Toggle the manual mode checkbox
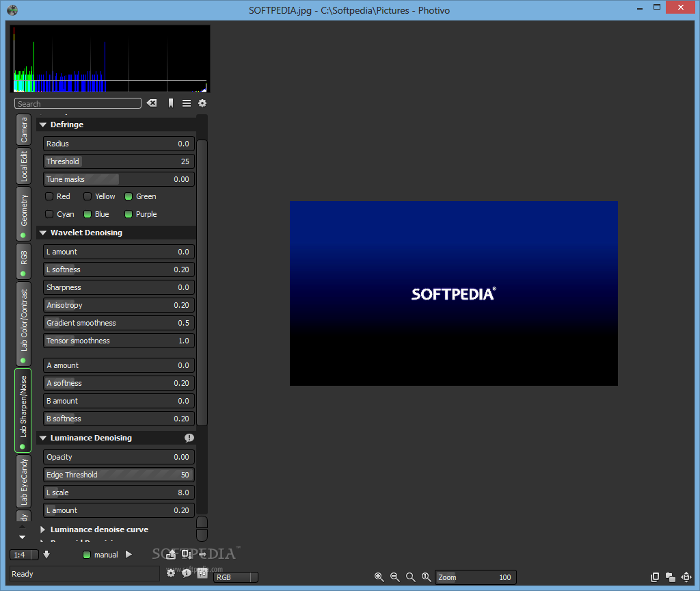The image size is (700, 591). pos(87,555)
